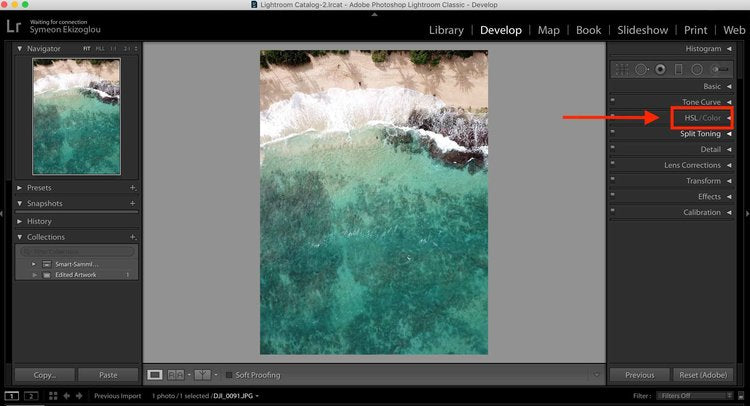Set navigator zoom to FILL
The width and height of the screenshot is (750, 406).
point(100,49)
